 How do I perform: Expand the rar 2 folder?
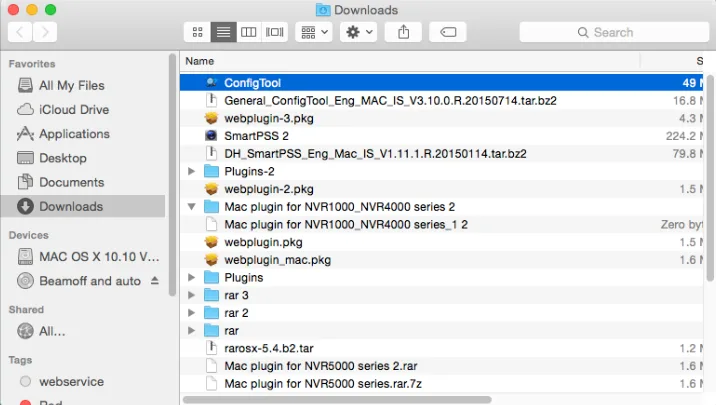tap(192, 313)
